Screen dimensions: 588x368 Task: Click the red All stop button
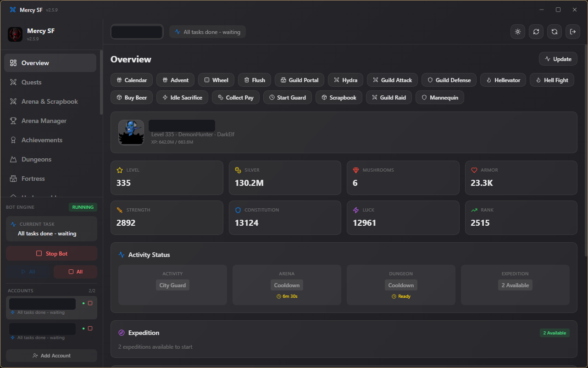point(75,272)
